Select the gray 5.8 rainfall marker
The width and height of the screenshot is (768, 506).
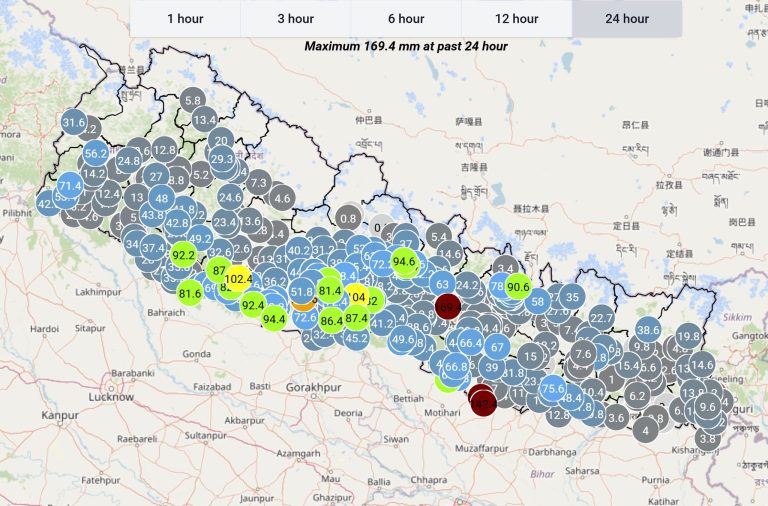pos(193,100)
